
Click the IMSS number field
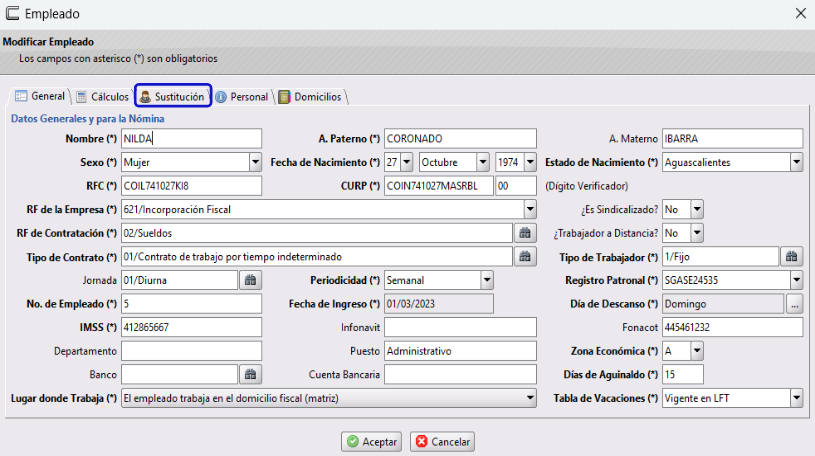[191, 327]
